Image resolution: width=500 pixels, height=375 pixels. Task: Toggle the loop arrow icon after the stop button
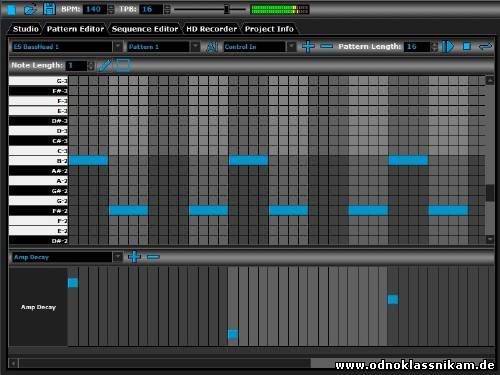(x=485, y=46)
